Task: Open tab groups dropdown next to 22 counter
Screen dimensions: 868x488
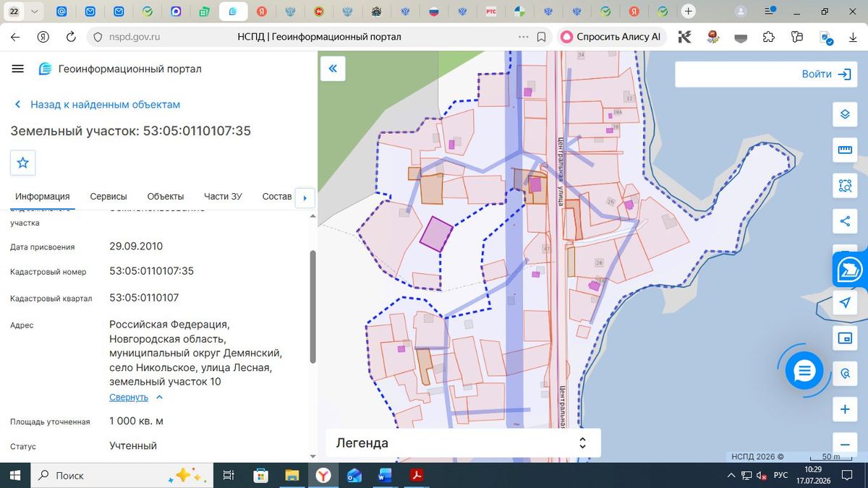Action: pos(35,12)
